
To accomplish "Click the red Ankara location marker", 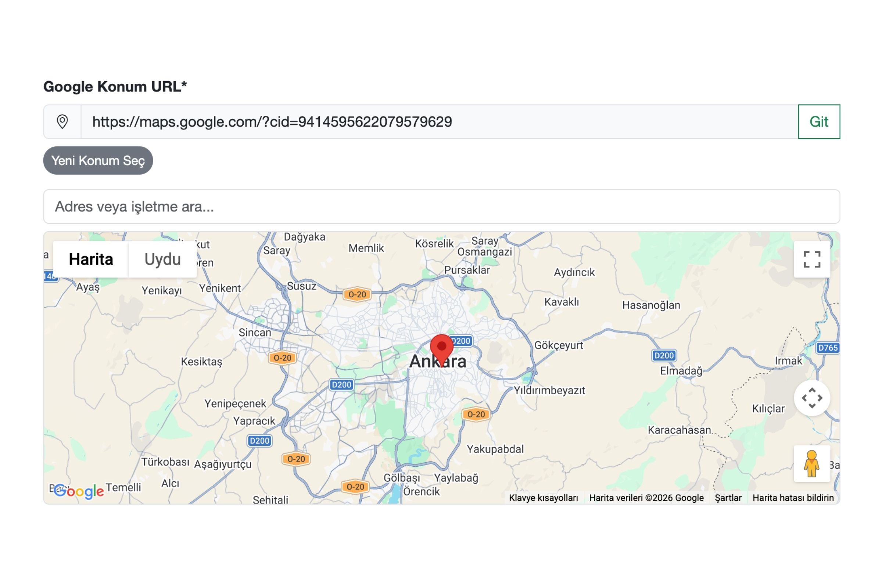I will coord(441,347).
